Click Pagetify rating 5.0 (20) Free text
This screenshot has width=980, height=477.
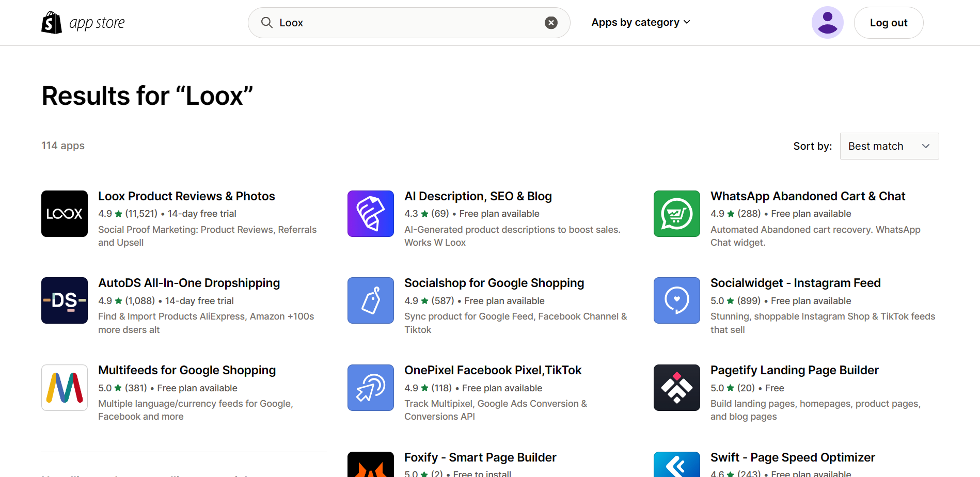pos(747,388)
